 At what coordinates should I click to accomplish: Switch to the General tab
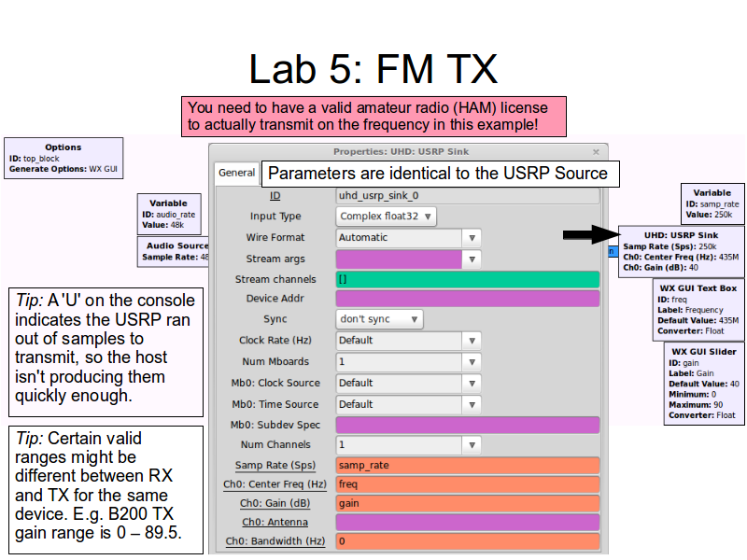pos(236,173)
